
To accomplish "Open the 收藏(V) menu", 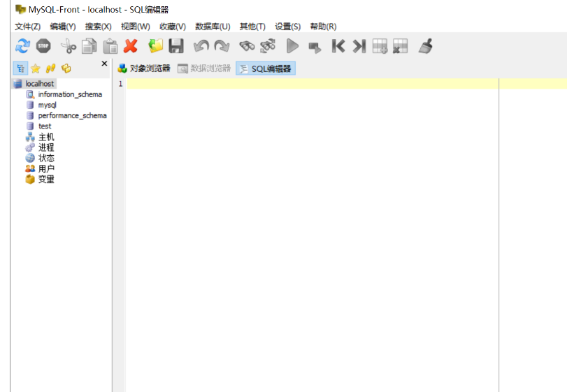I will 173,27.
